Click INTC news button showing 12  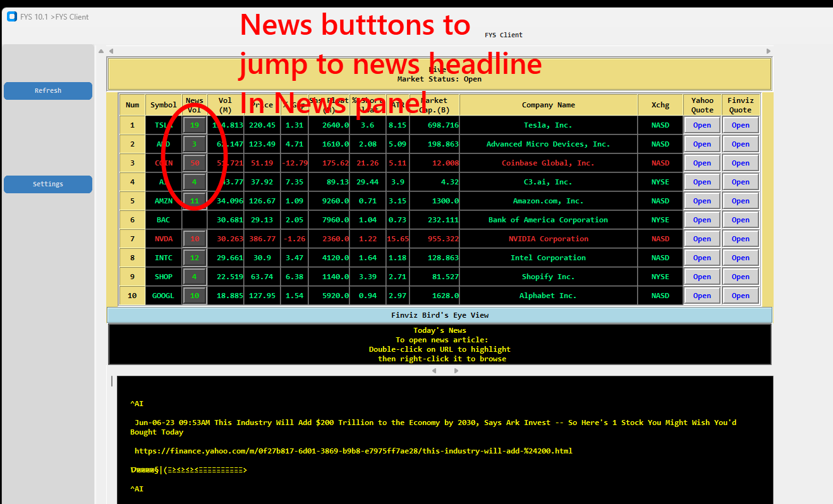tap(195, 258)
